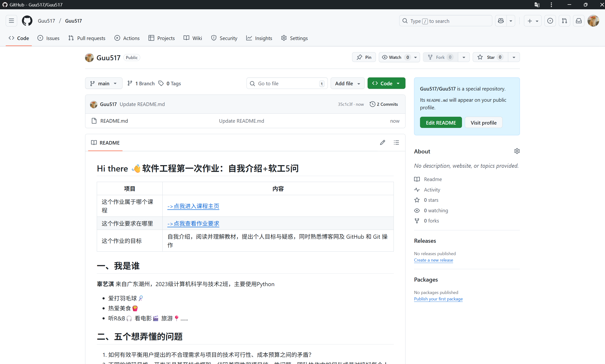Click the pencil icon to edit README
This screenshot has width=605, height=364.
click(x=382, y=142)
